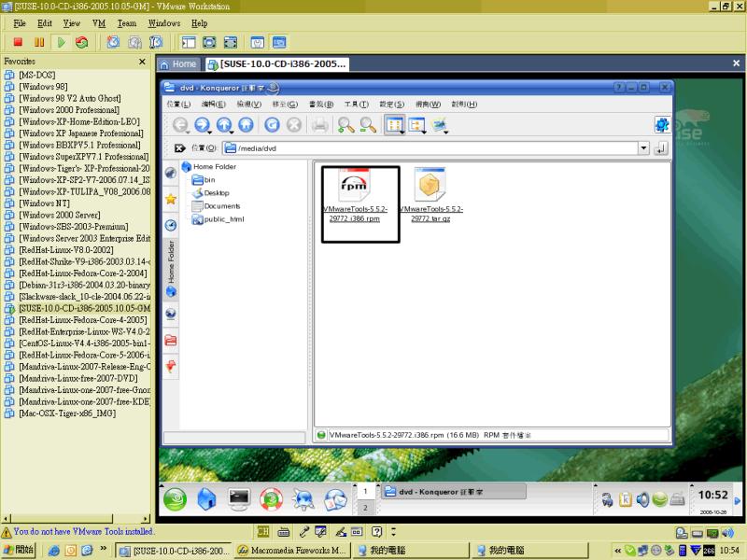Go to the Home folder via Konqueror toolbar
Image resolution: width=747 pixels, height=560 pixels.
(x=246, y=125)
